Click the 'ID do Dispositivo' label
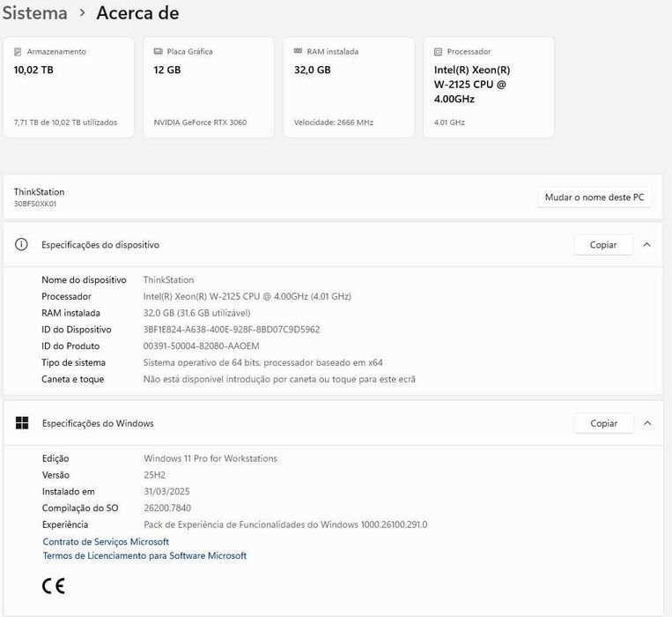The height and width of the screenshot is (617, 672). (77, 330)
